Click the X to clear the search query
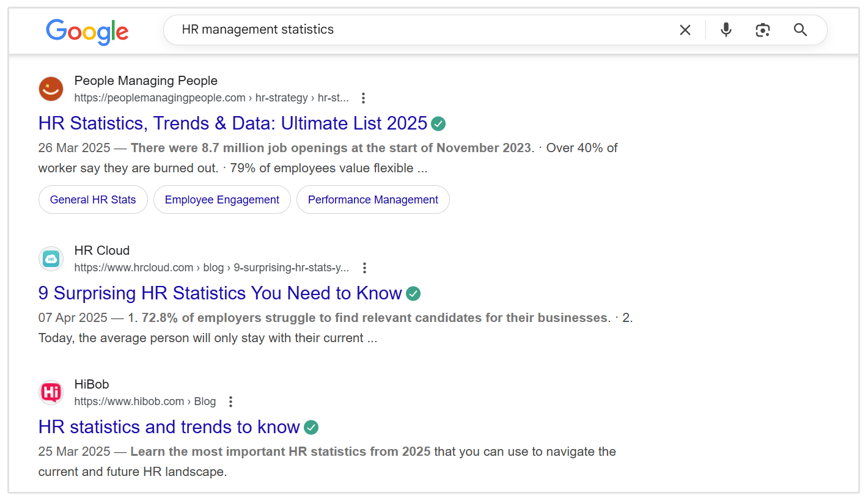This screenshot has width=868, height=501. click(685, 29)
